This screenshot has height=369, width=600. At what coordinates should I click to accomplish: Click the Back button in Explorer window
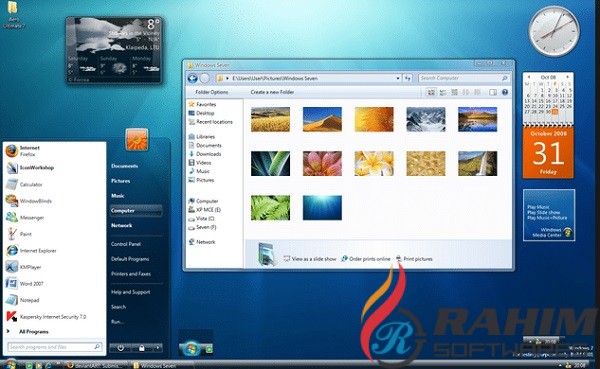coord(192,78)
